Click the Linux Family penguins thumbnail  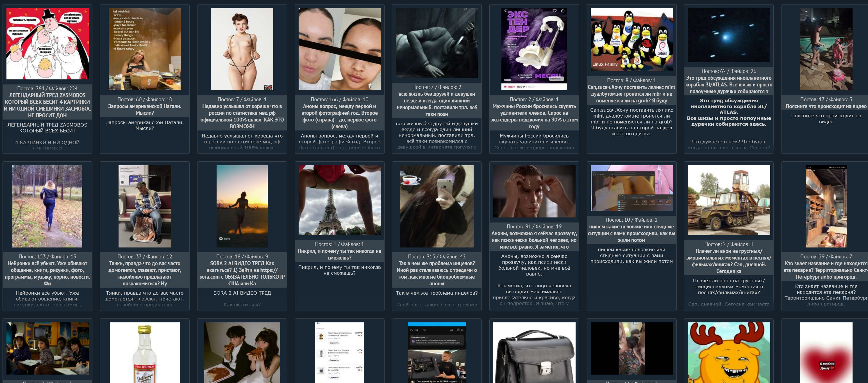[x=631, y=39]
